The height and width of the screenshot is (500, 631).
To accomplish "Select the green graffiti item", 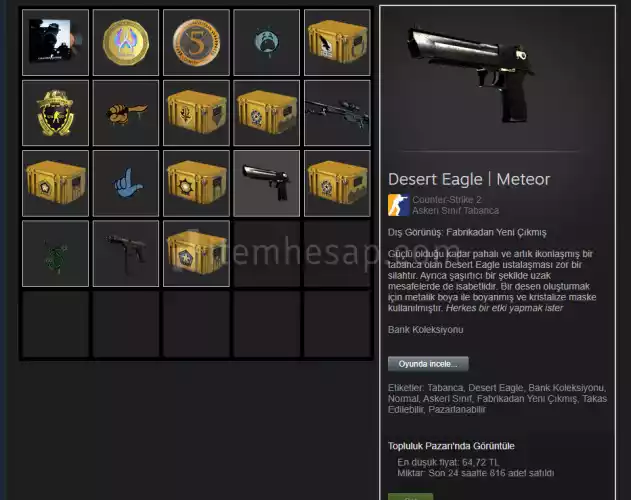I will 56,254.
